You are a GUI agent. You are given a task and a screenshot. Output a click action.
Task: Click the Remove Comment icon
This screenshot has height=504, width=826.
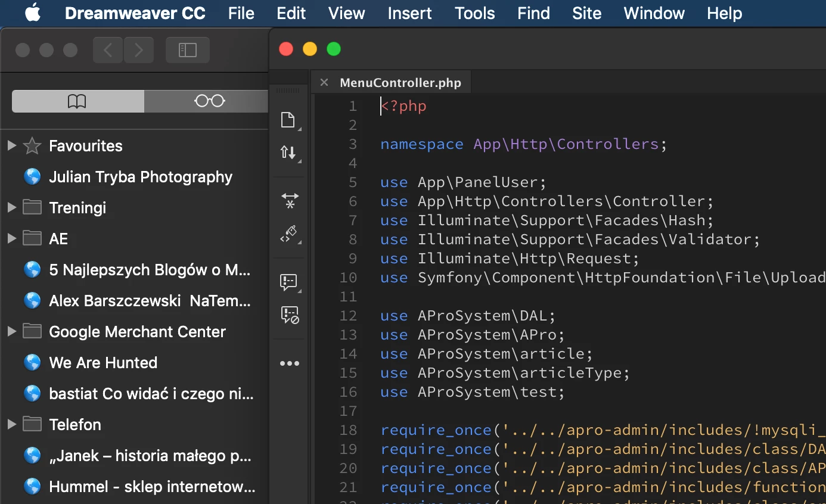pyautogui.click(x=289, y=315)
